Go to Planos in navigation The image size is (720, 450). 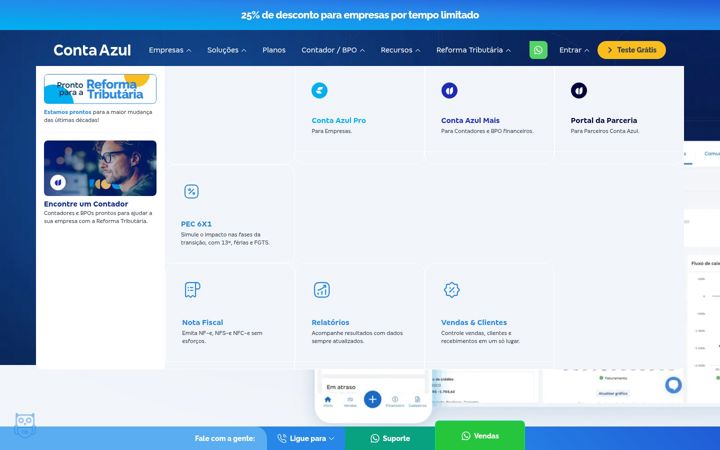274,50
